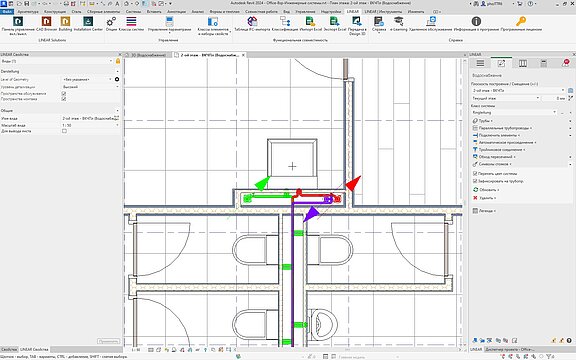This screenshot has height=360, width=576.
Task: Switch to Системы ribbon tab
Action: [133, 12]
